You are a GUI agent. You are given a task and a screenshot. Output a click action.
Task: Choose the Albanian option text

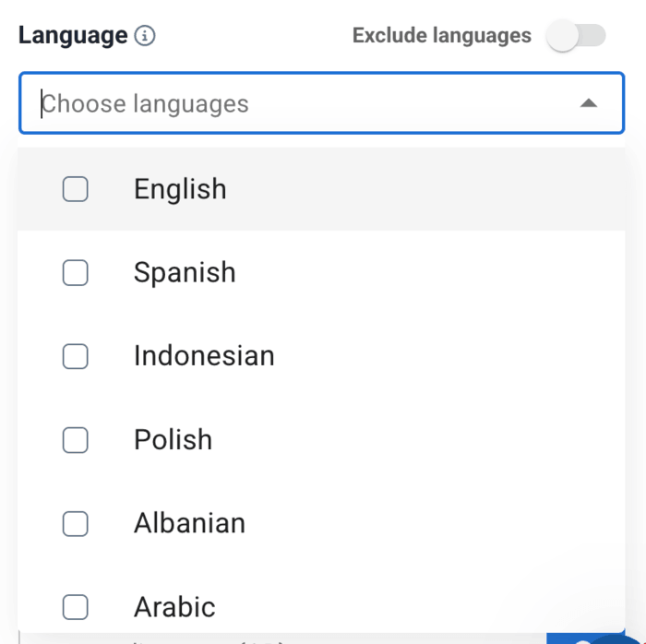189,523
